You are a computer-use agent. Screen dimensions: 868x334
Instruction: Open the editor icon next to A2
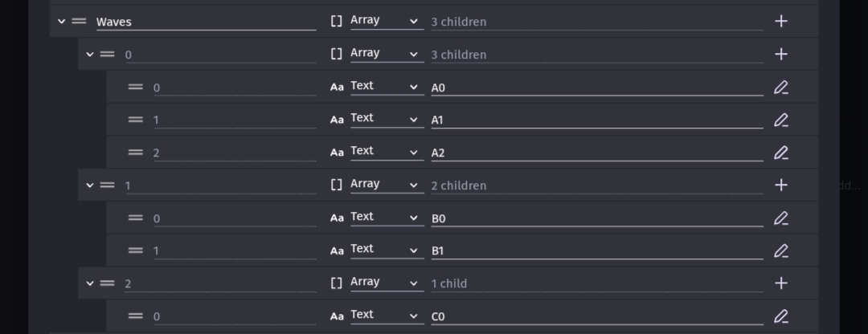pyautogui.click(x=780, y=153)
